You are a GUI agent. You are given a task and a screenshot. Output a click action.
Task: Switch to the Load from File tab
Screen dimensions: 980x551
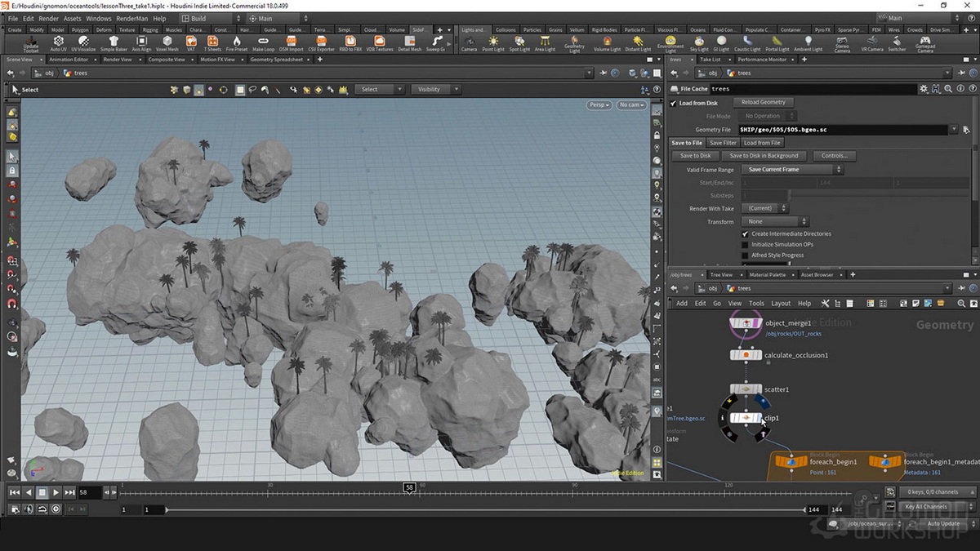(x=762, y=143)
